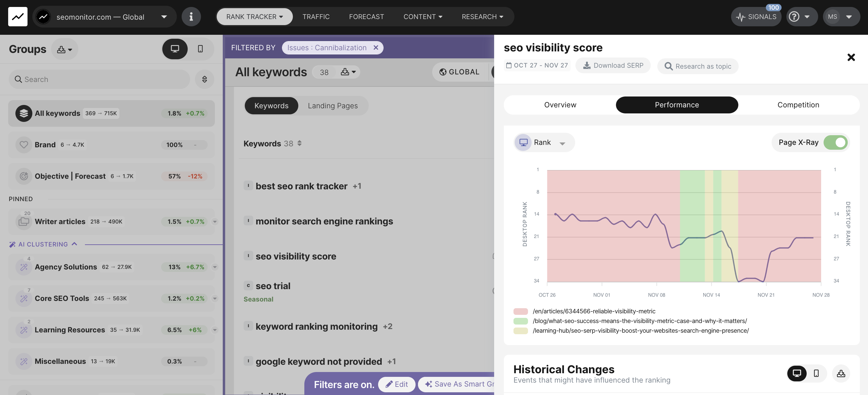
Task: Click sort groups up-down arrows icon
Action: 204,79
